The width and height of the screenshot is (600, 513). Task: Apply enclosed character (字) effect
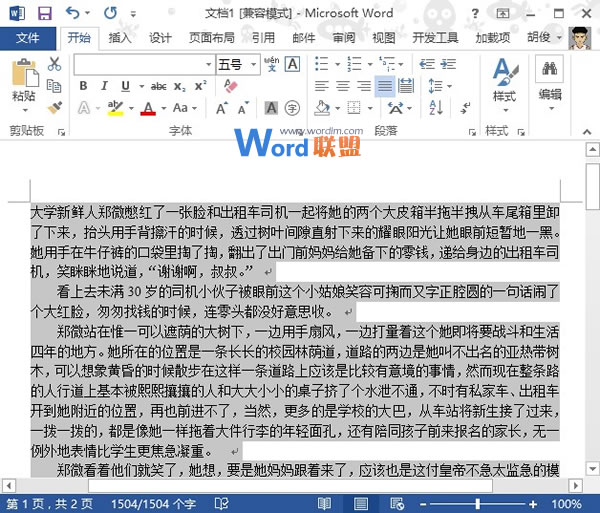coord(292,108)
